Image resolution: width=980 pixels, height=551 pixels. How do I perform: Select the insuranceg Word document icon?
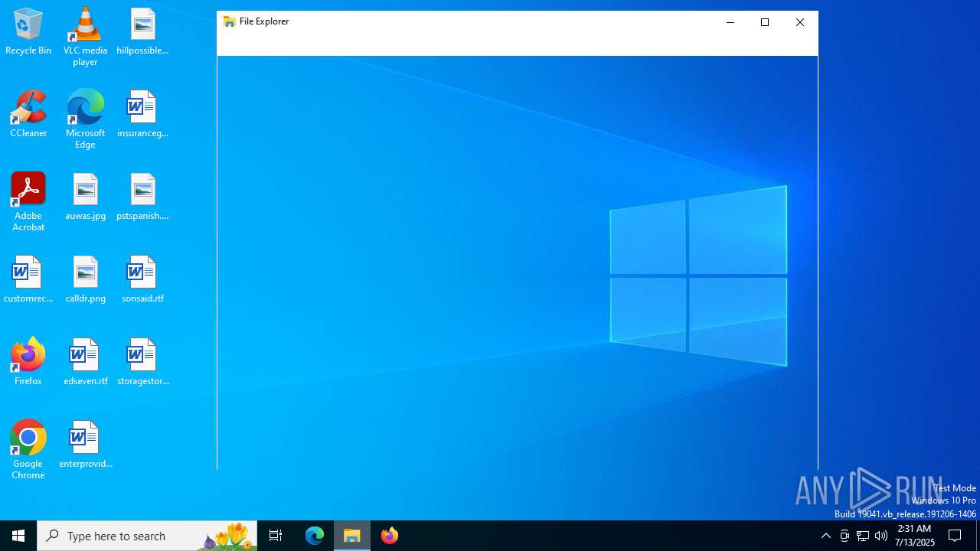142,115
